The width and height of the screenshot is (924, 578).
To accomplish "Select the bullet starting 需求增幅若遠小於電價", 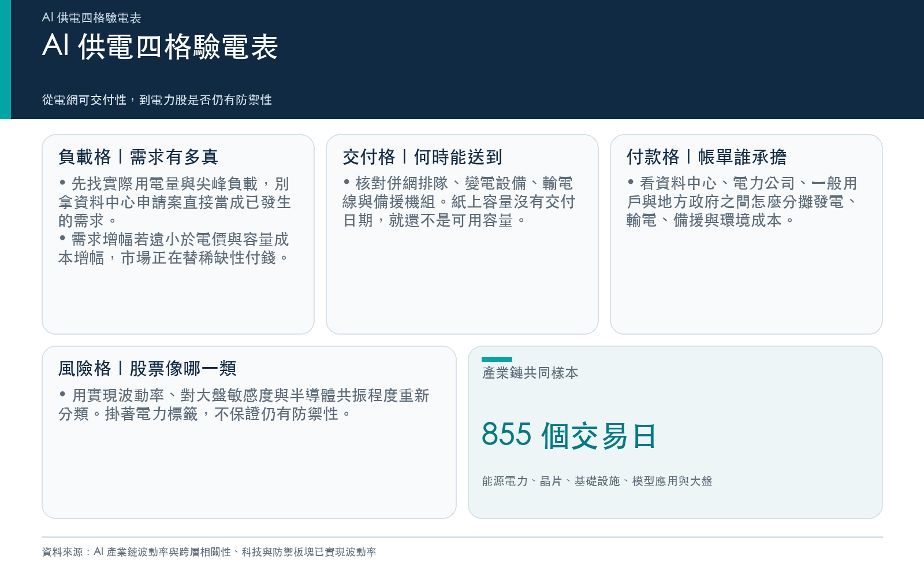I will (x=174, y=249).
